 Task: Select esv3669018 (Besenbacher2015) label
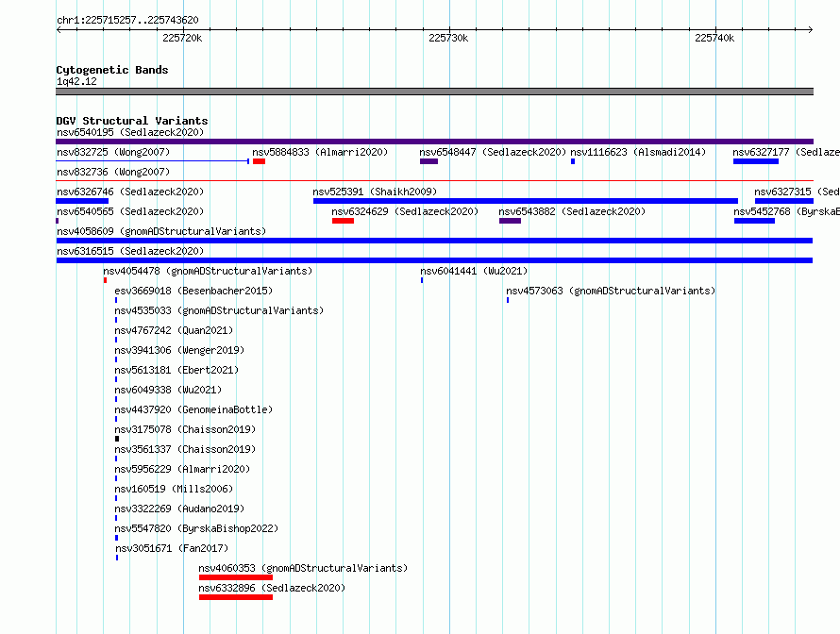click(193, 291)
